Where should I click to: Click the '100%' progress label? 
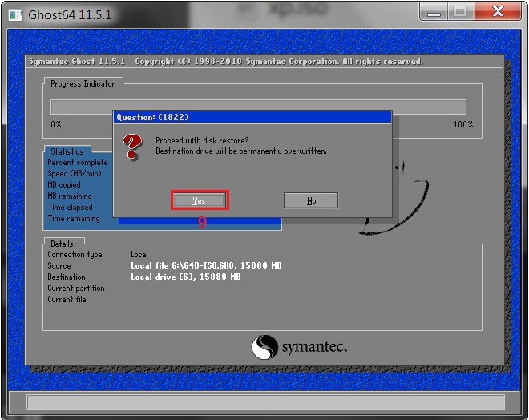(463, 124)
